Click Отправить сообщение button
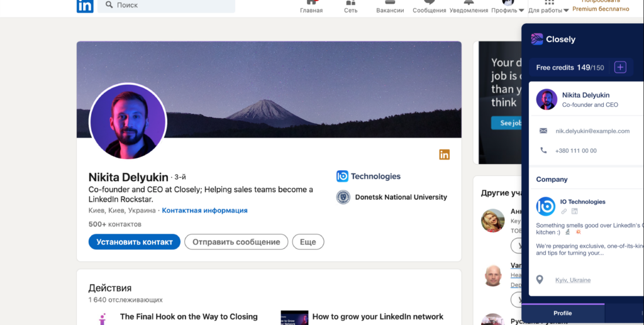644x325 pixels. click(236, 241)
